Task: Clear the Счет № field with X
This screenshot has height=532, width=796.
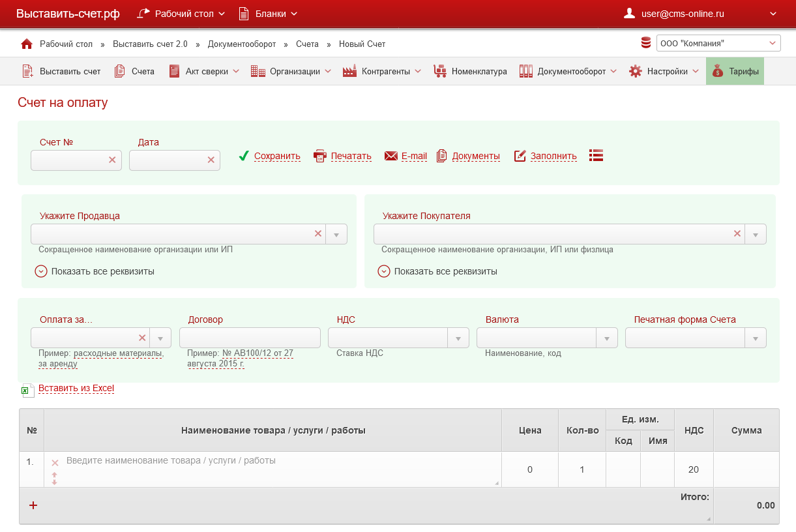Action: click(x=112, y=160)
